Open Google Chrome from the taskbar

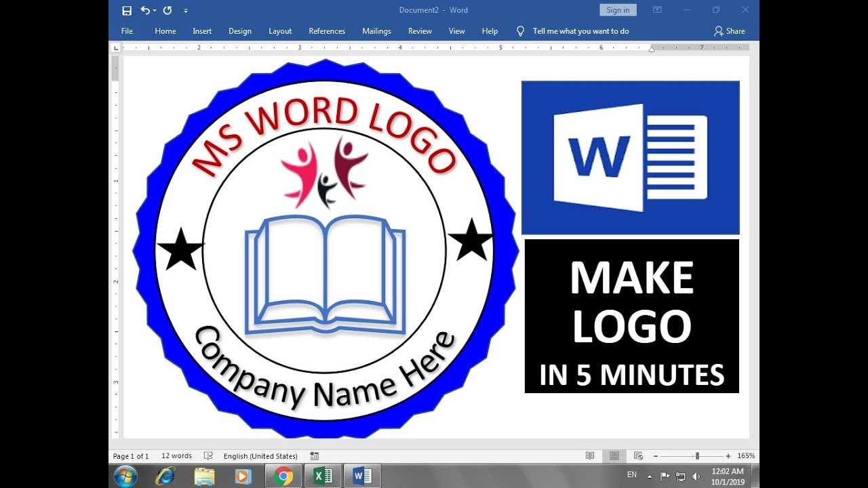click(283, 476)
